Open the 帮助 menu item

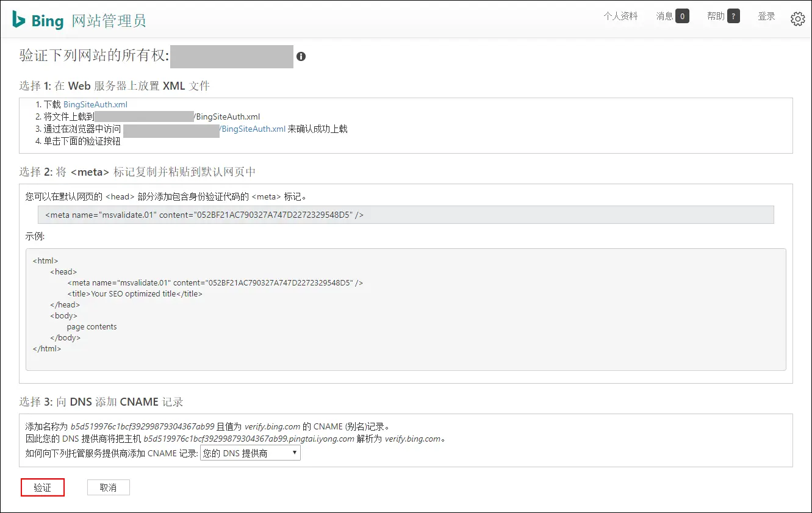coord(716,16)
